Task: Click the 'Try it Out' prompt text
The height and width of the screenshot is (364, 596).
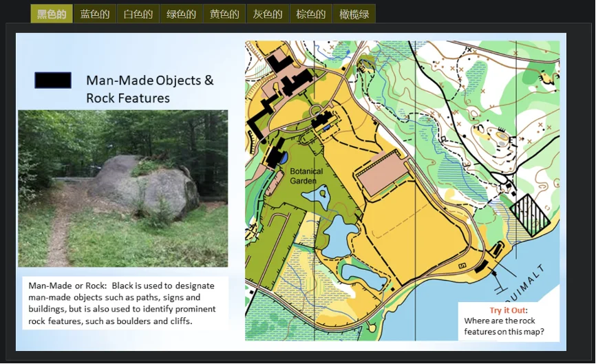Action: [x=508, y=310]
